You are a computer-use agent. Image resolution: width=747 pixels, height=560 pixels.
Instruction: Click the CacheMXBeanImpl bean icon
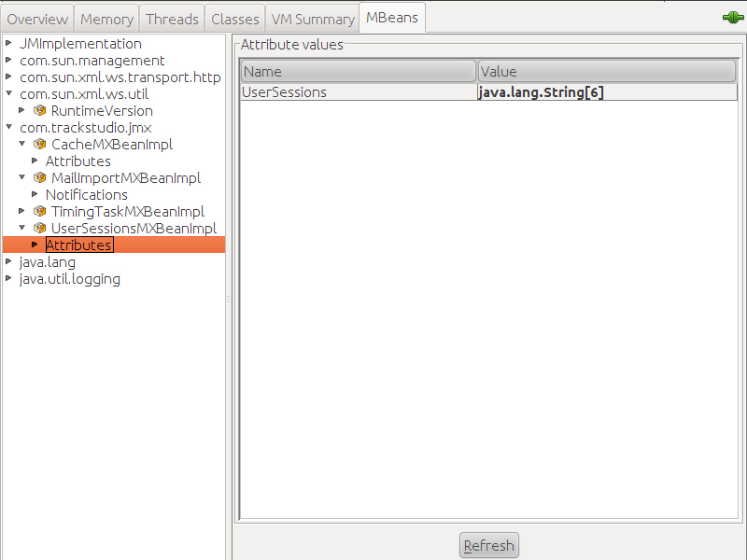[x=40, y=145]
